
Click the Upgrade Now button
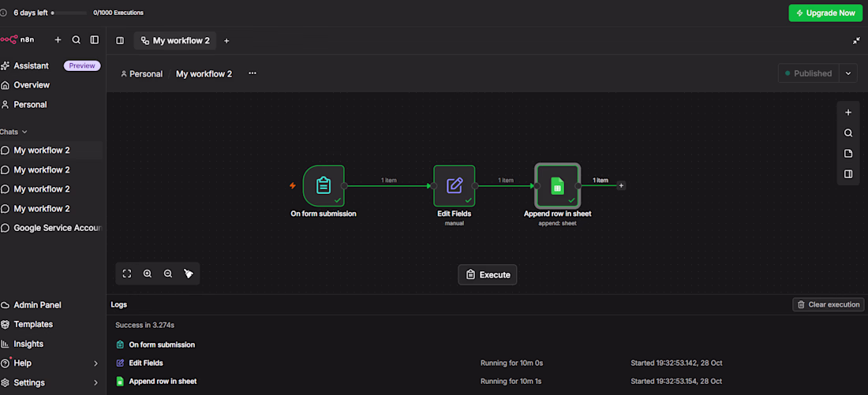(x=825, y=13)
